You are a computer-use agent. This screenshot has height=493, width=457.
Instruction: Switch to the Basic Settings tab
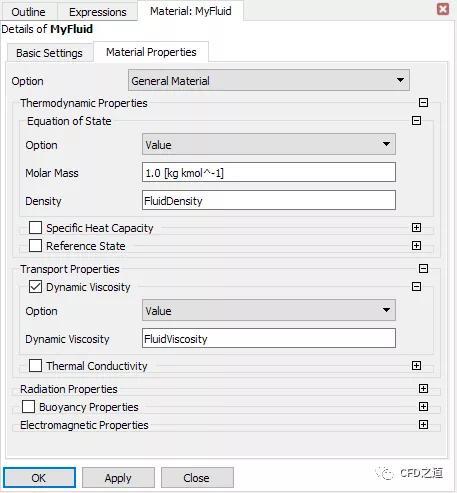click(49, 53)
